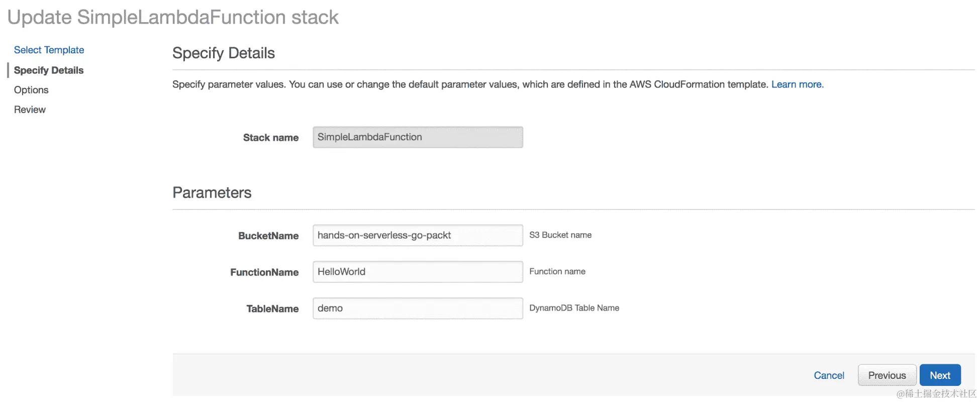Click into the TableName input field
This screenshot has width=980, height=402.
point(417,308)
